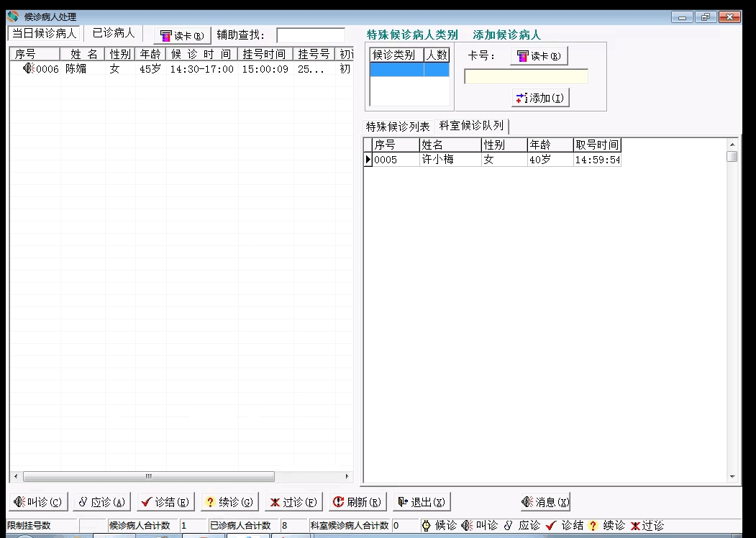This screenshot has height=538, width=756.
Task: Click the 挂号时间 cell 15:00:09
Action: (x=265, y=69)
